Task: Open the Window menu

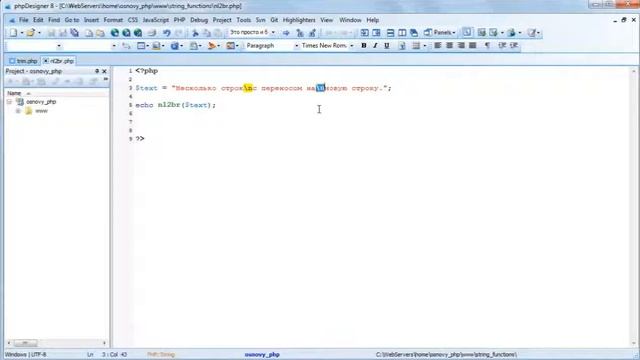Action: (350, 20)
